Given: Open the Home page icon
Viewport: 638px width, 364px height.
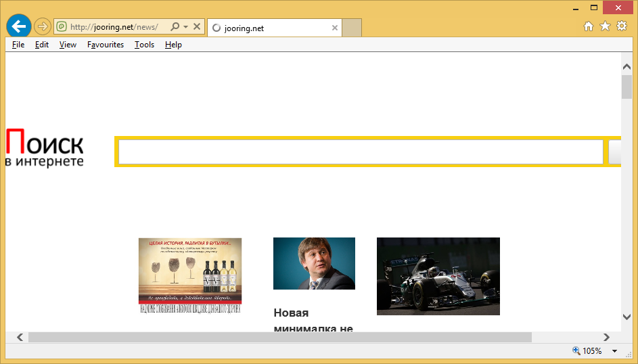Looking at the screenshot, I should (x=589, y=26).
